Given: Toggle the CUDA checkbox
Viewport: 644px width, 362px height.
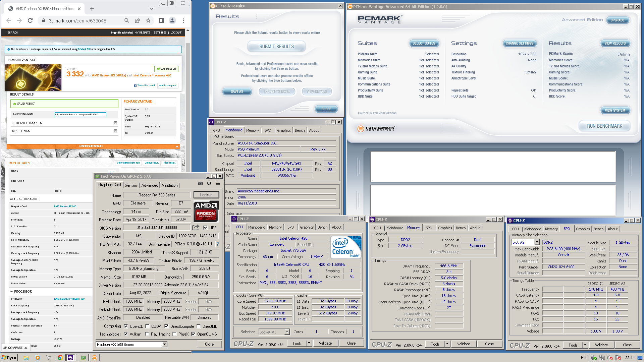Looking at the screenshot, I should pos(147,326).
